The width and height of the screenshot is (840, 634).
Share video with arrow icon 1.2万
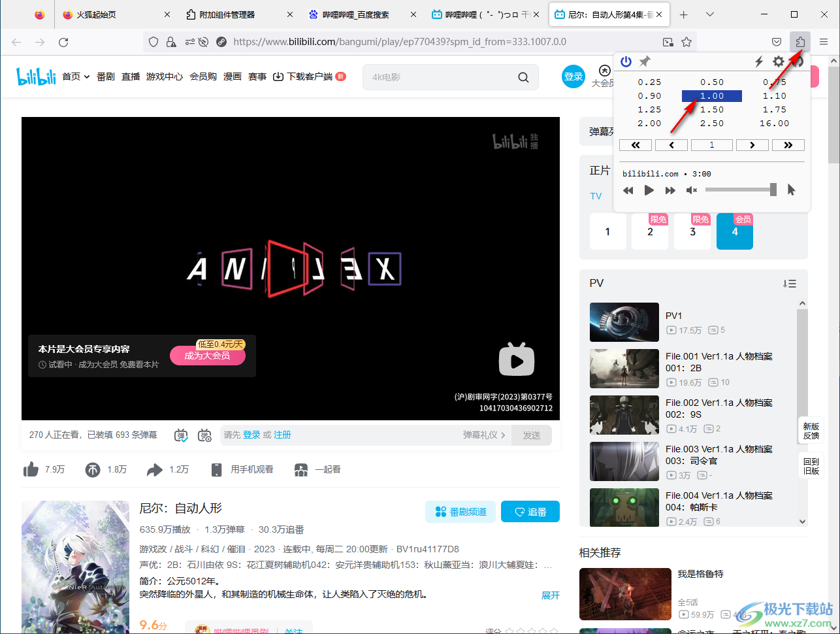(155, 469)
